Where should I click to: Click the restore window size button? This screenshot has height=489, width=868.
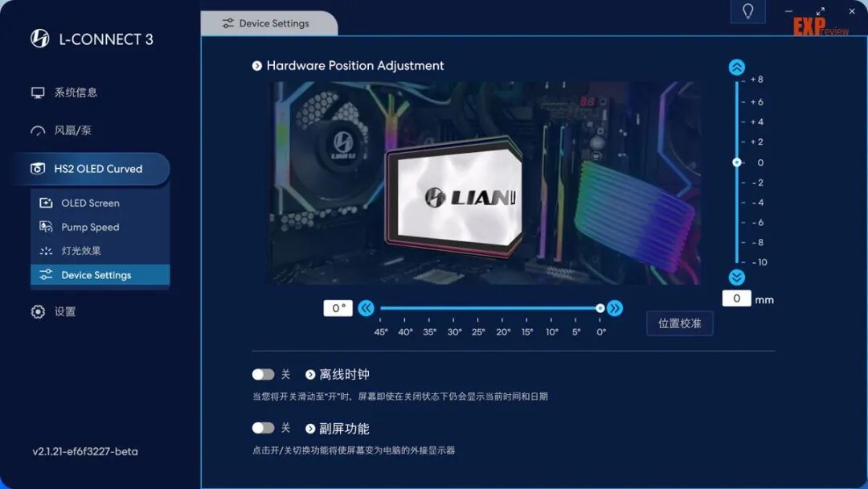coord(821,11)
